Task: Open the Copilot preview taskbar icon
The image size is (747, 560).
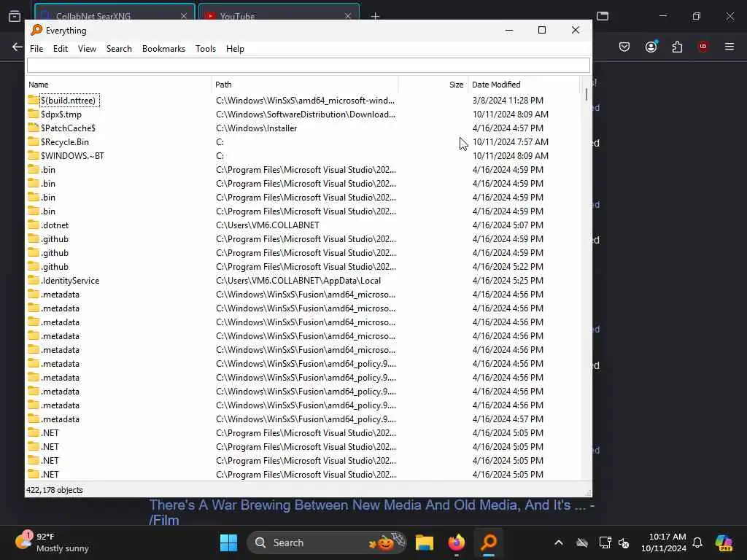Action: click(x=724, y=542)
